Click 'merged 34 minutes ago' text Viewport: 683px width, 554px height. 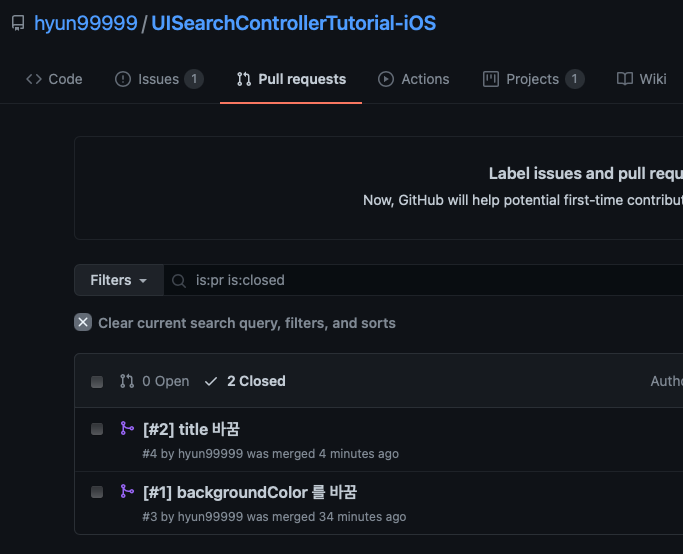[x=339, y=517]
